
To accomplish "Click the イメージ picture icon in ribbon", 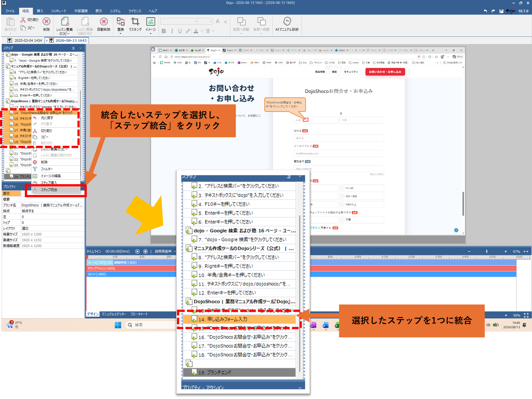I will (150, 21).
